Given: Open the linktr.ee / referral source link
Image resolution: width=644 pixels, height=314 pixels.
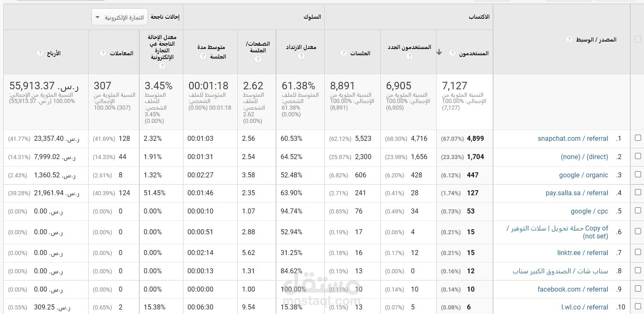Looking at the screenshot, I should [583, 253].
